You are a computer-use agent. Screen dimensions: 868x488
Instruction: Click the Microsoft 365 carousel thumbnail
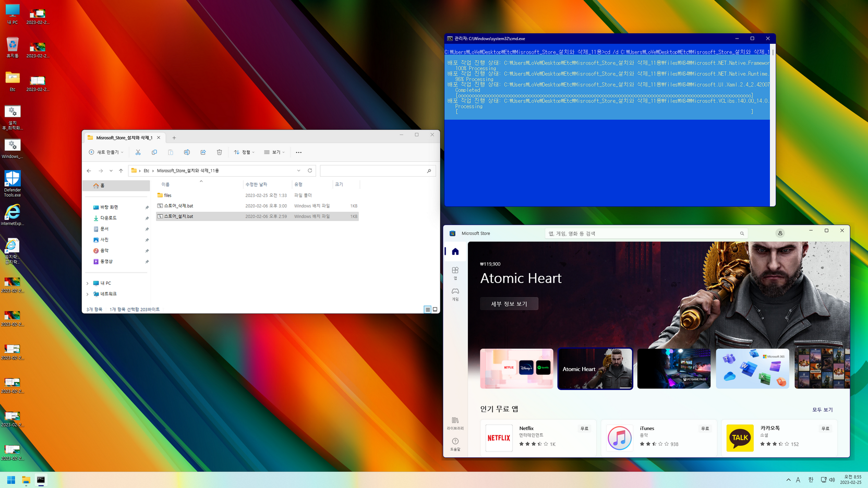(x=753, y=369)
